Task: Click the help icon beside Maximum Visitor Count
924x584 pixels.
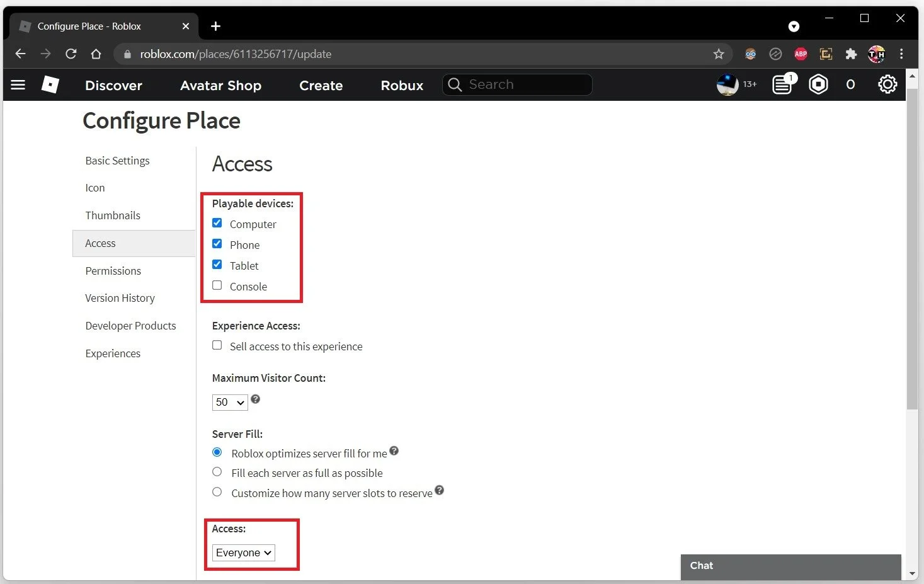Action: pyautogui.click(x=255, y=399)
